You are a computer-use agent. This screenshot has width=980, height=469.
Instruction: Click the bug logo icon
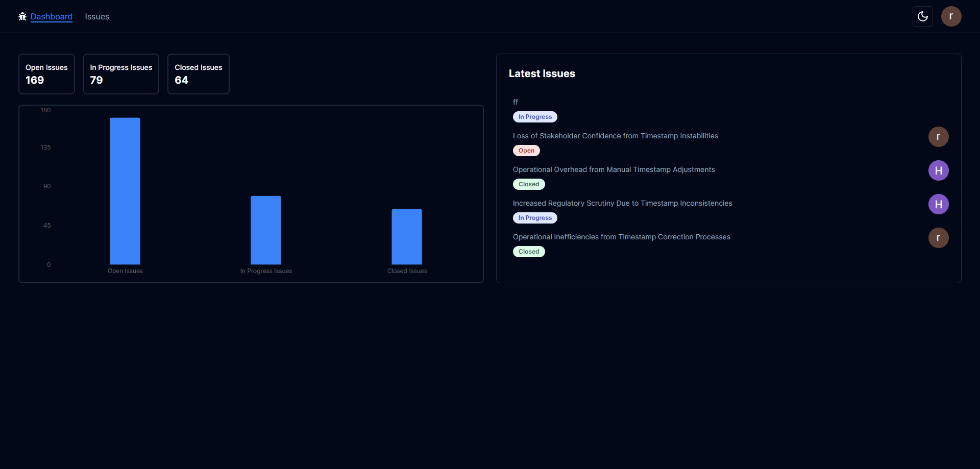[22, 17]
